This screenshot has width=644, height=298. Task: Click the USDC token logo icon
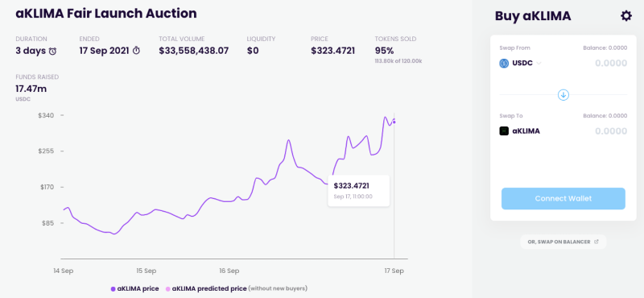pos(504,64)
